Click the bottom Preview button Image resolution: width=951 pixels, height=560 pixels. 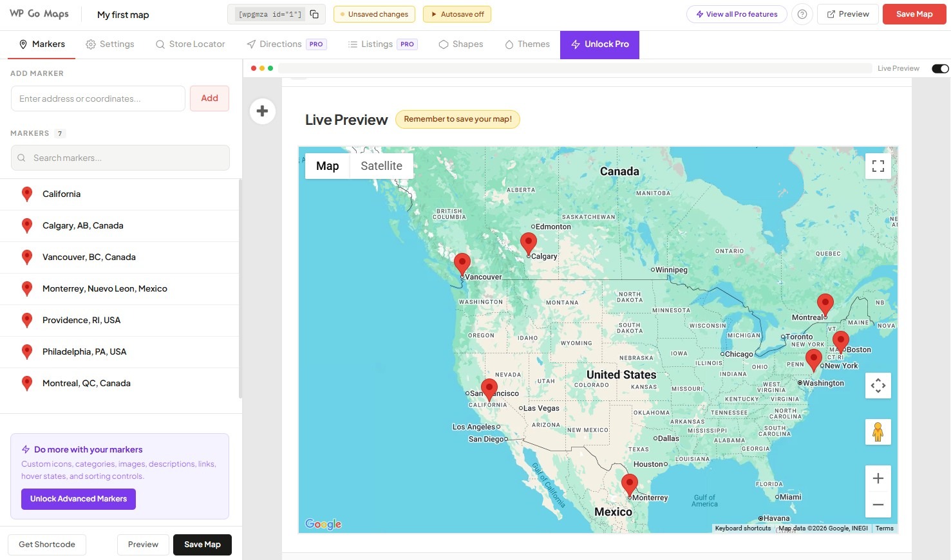pos(143,545)
